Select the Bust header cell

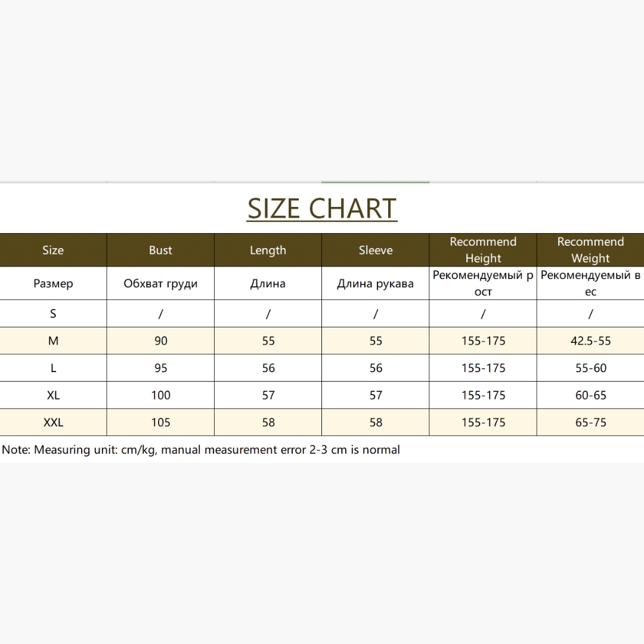pyautogui.click(x=160, y=250)
